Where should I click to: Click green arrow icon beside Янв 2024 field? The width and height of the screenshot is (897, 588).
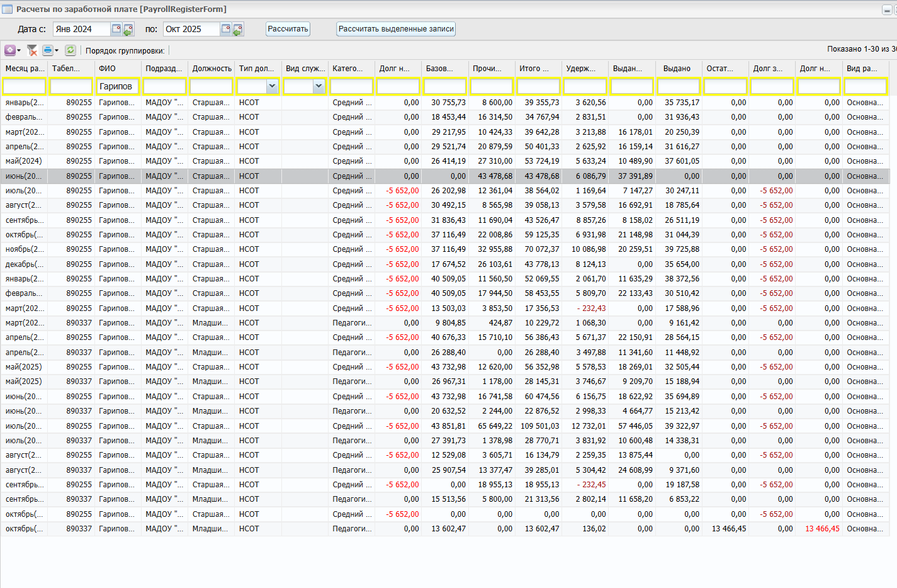click(128, 29)
